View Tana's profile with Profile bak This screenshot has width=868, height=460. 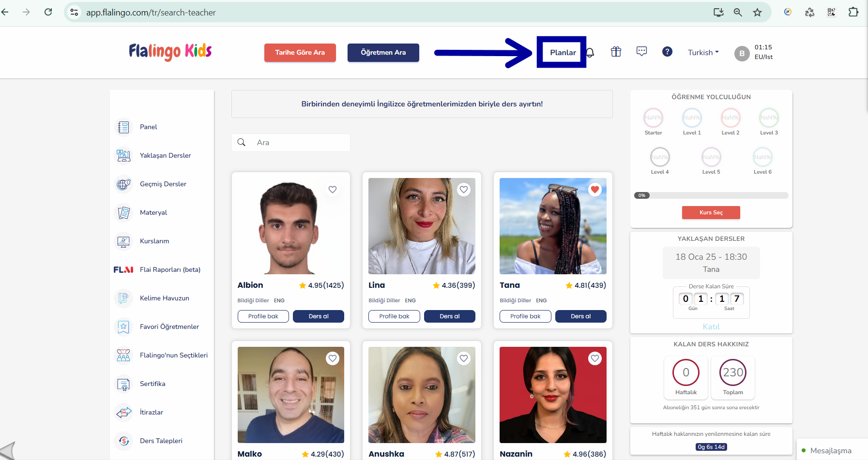pyautogui.click(x=525, y=316)
